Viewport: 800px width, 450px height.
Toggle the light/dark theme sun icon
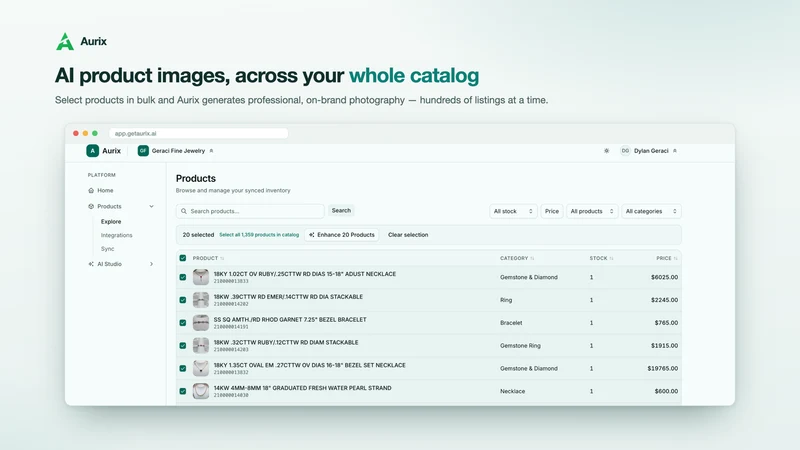click(606, 151)
